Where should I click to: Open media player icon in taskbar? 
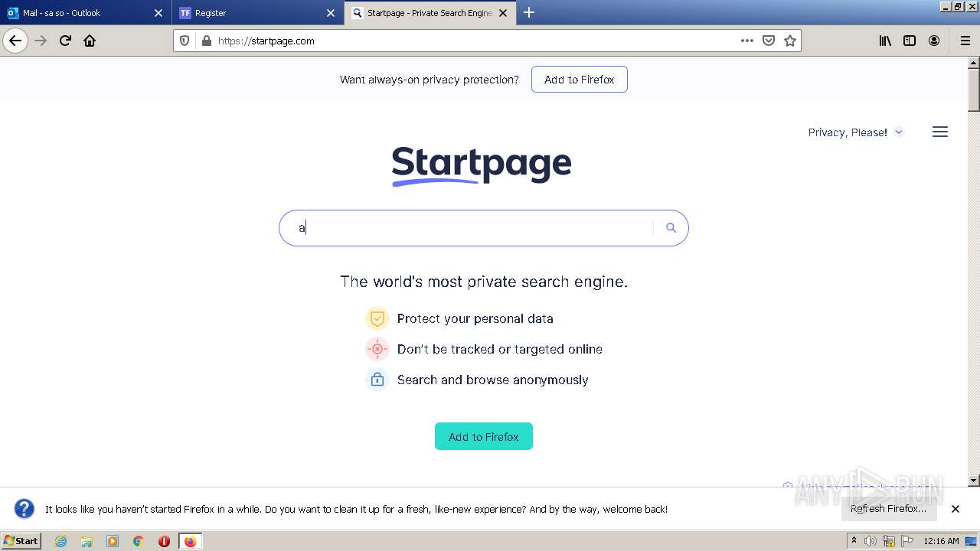113,541
